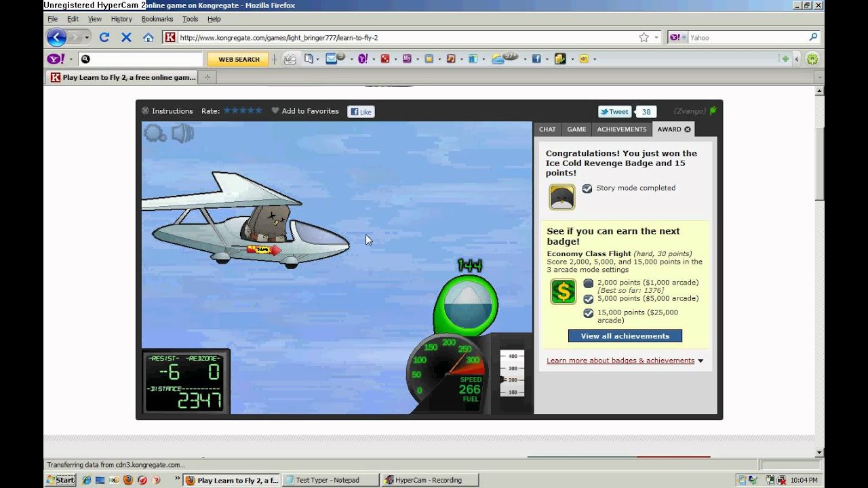Mute the game with the speaker icon

182,134
